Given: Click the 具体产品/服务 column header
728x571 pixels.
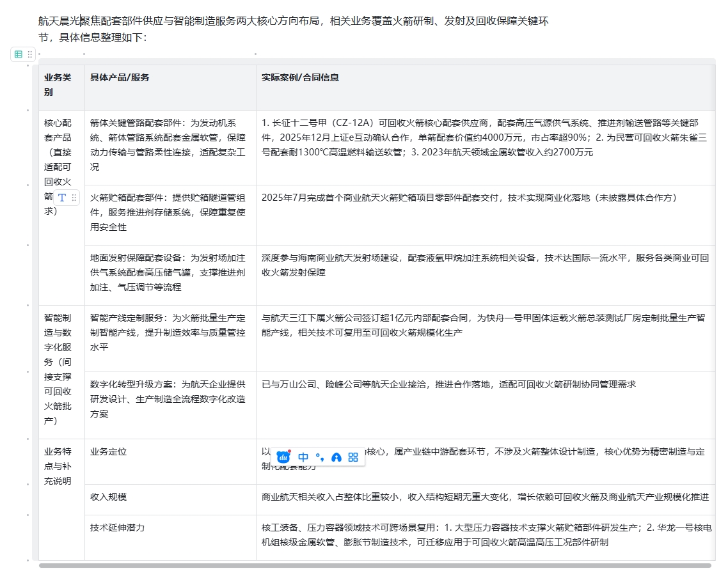Looking at the screenshot, I should click(170, 87).
